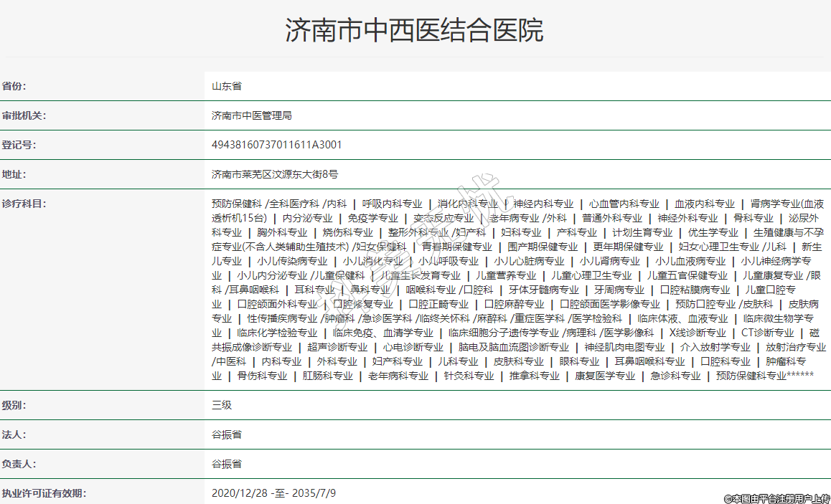Click the ©本图由平台注册用户上传 watermark notice
Image resolution: width=831 pixels, height=504 pixels.
click(x=776, y=498)
